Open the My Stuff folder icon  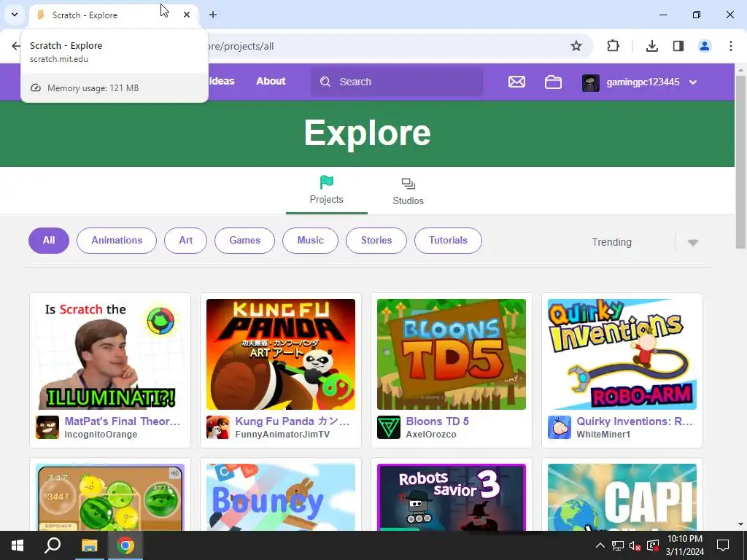pyautogui.click(x=553, y=82)
